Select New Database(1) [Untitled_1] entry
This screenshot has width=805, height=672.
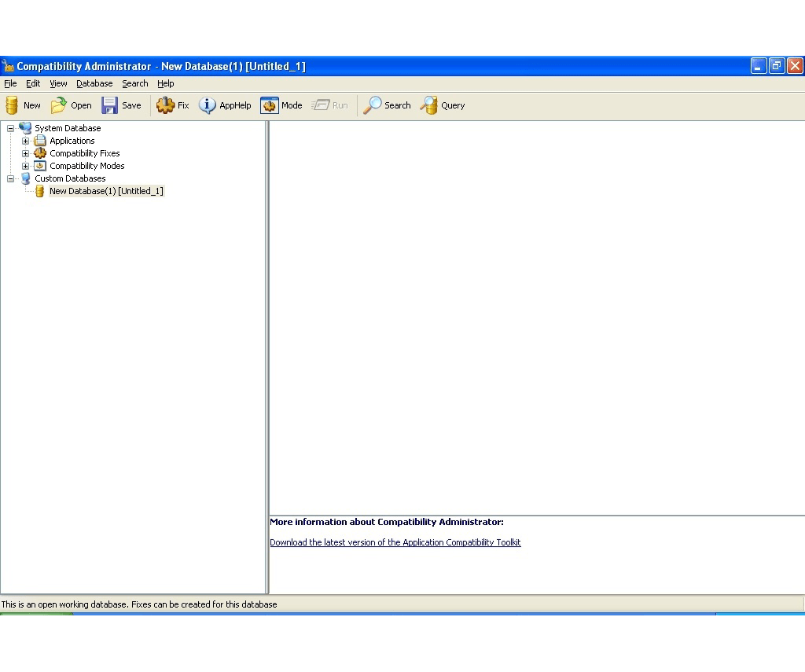click(106, 191)
